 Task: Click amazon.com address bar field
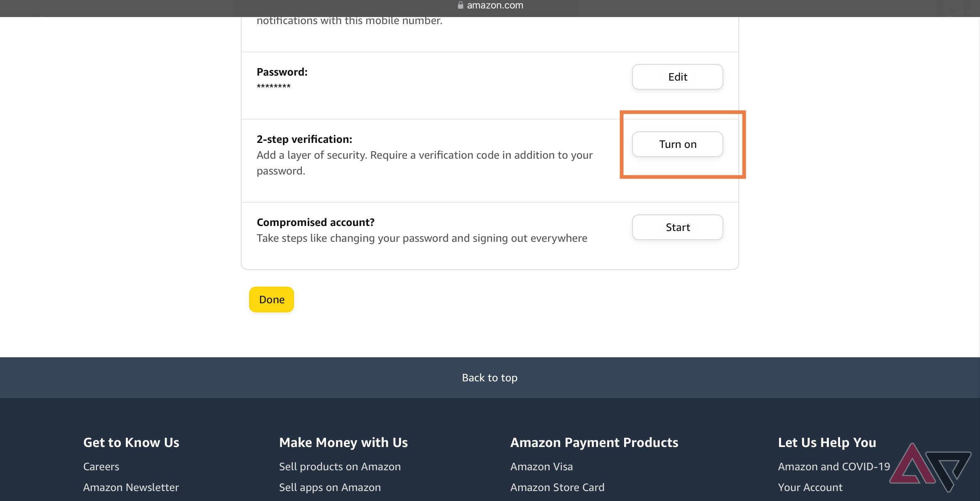490,6
